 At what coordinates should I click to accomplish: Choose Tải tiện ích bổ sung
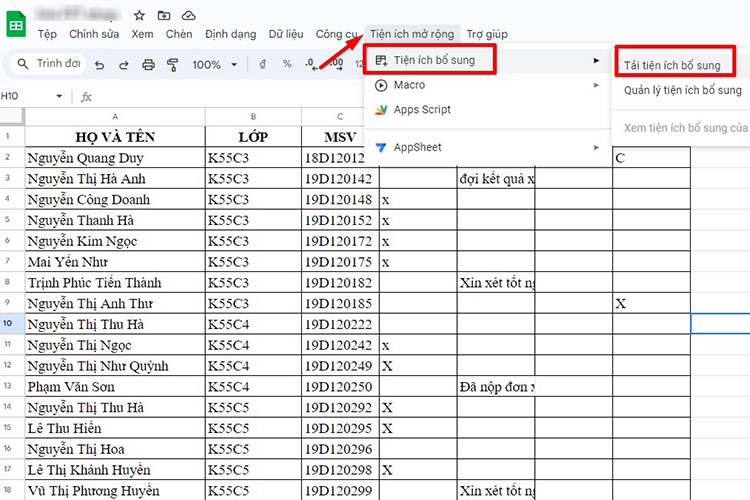[x=672, y=66]
